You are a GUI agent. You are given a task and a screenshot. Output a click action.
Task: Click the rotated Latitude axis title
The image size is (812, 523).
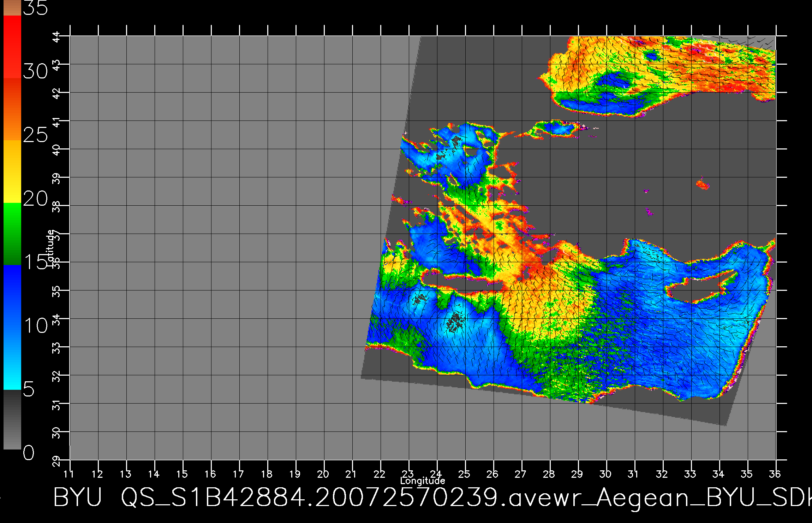click(50, 248)
